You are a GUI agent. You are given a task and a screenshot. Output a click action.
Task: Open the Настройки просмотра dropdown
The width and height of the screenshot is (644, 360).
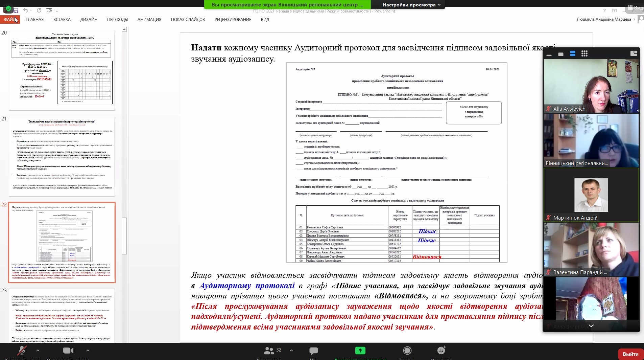tap(411, 5)
